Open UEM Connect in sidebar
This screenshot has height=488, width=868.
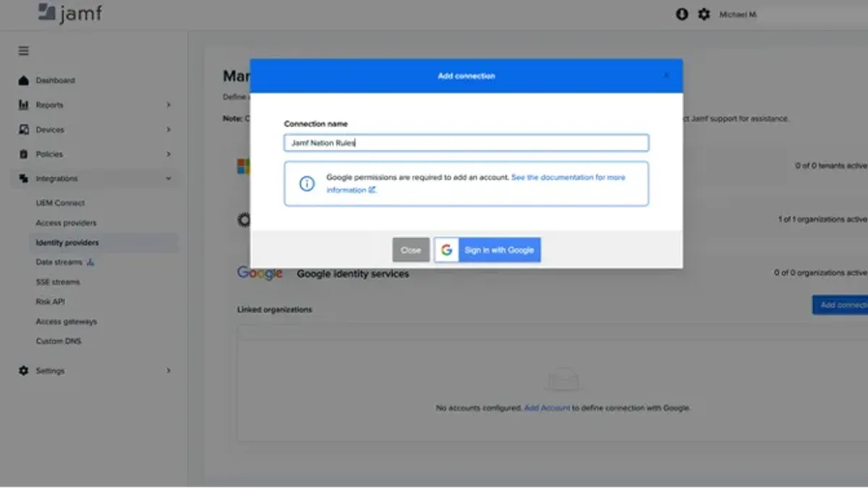[x=61, y=203]
